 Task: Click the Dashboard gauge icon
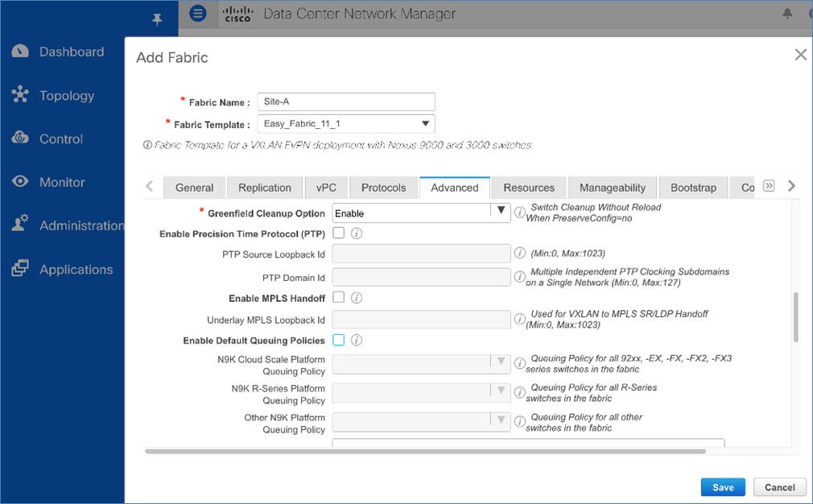tap(19, 52)
